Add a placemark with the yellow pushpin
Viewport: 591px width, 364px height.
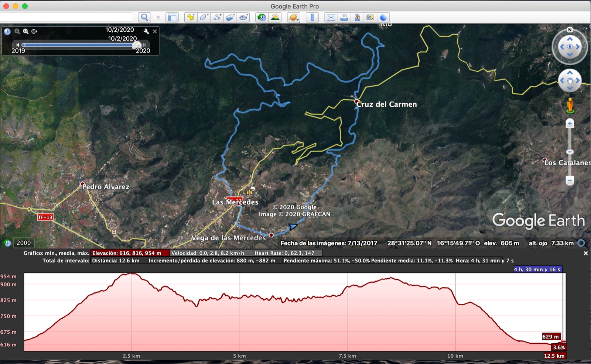(191, 17)
